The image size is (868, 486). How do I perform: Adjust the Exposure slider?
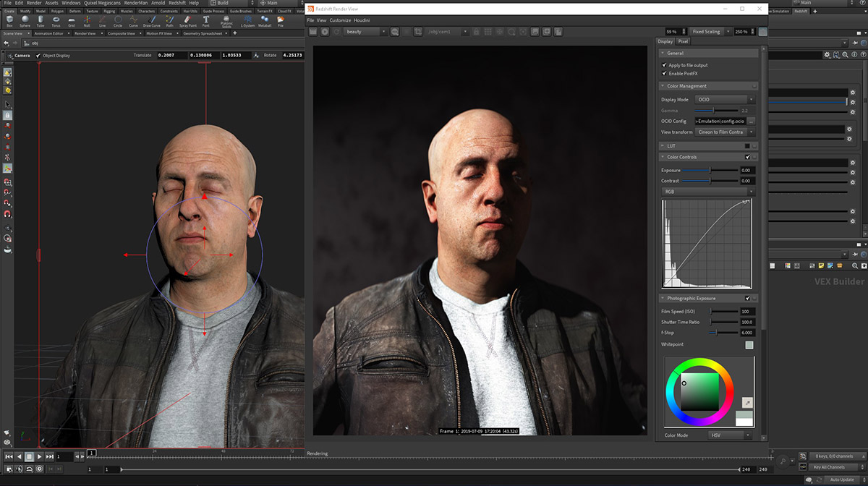tap(710, 170)
